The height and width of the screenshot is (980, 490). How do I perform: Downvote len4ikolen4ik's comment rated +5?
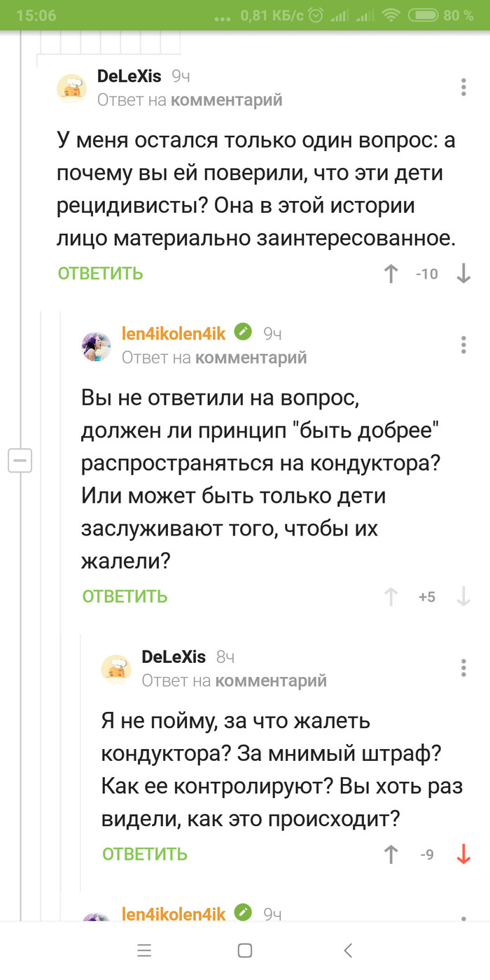coord(463,596)
